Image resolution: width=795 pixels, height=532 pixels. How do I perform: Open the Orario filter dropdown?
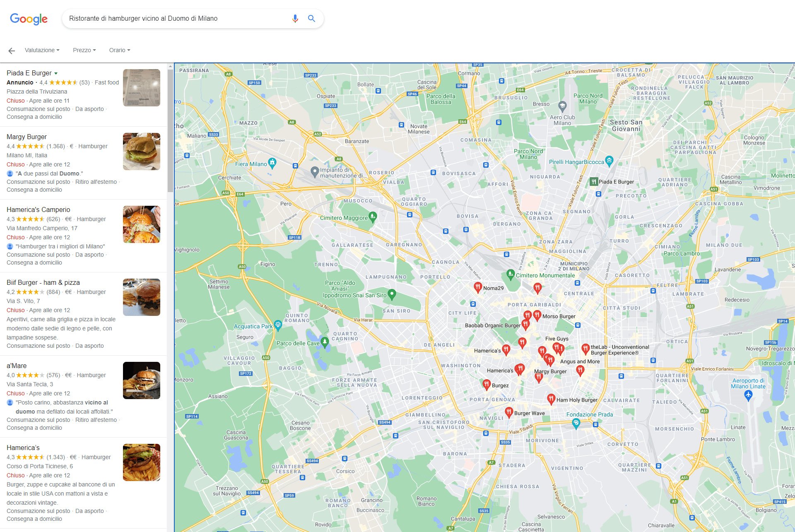click(x=120, y=50)
